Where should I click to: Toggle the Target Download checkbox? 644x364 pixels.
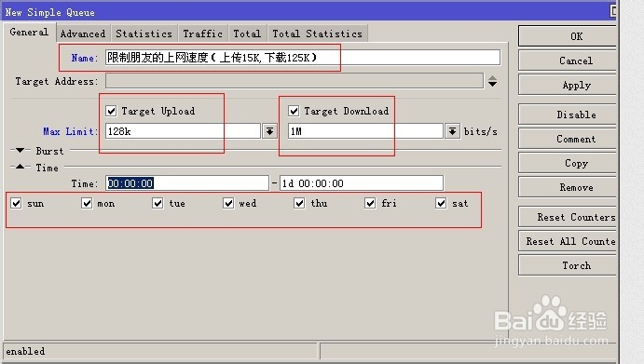294,111
